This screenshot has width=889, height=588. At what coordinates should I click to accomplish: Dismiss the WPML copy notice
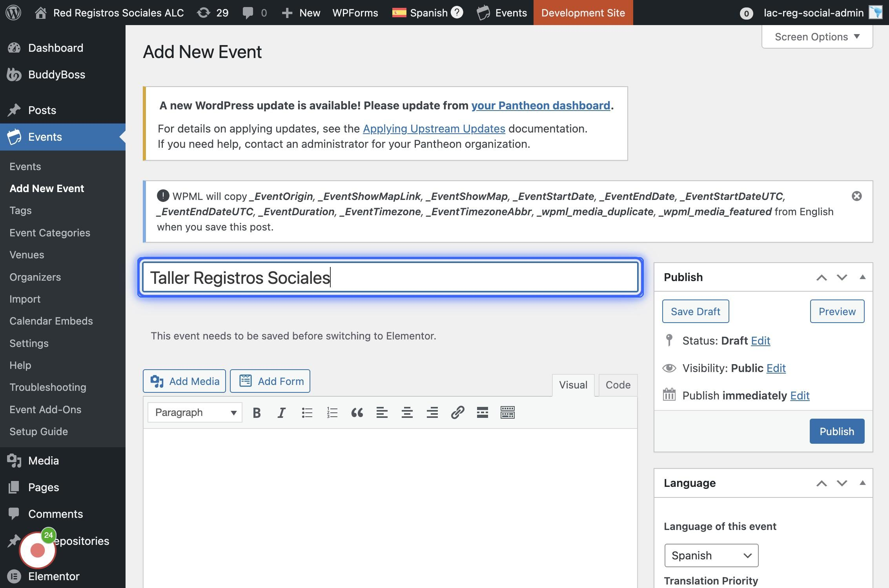[x=857, y=196]
